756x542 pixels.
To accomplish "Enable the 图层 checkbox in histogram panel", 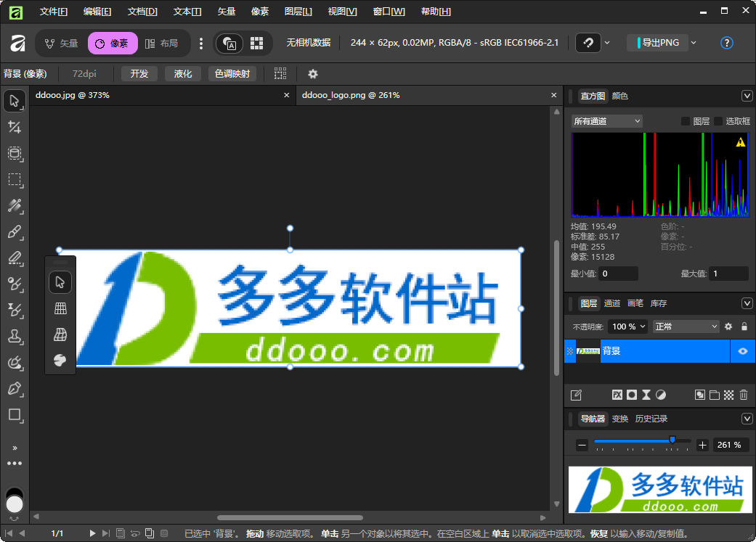I will [x=686, y=121].
